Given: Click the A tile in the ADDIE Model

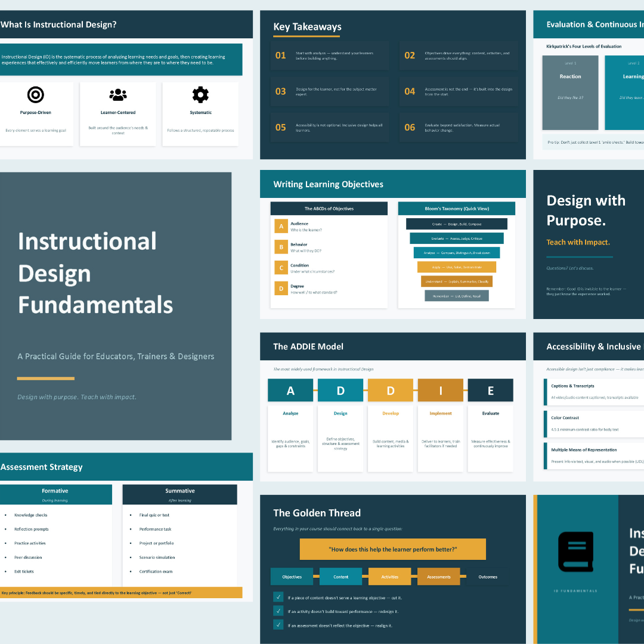Looking at the screenshot, I should pyautogui.click(x=290, y=390).
